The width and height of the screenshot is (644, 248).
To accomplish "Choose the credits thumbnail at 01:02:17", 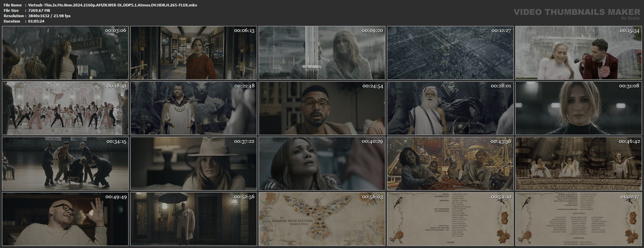I will pos(579,219).
